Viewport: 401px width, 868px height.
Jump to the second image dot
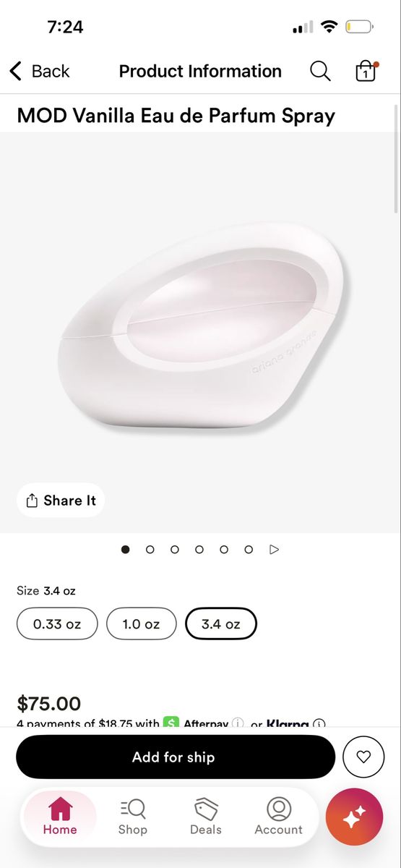point(150,550)
